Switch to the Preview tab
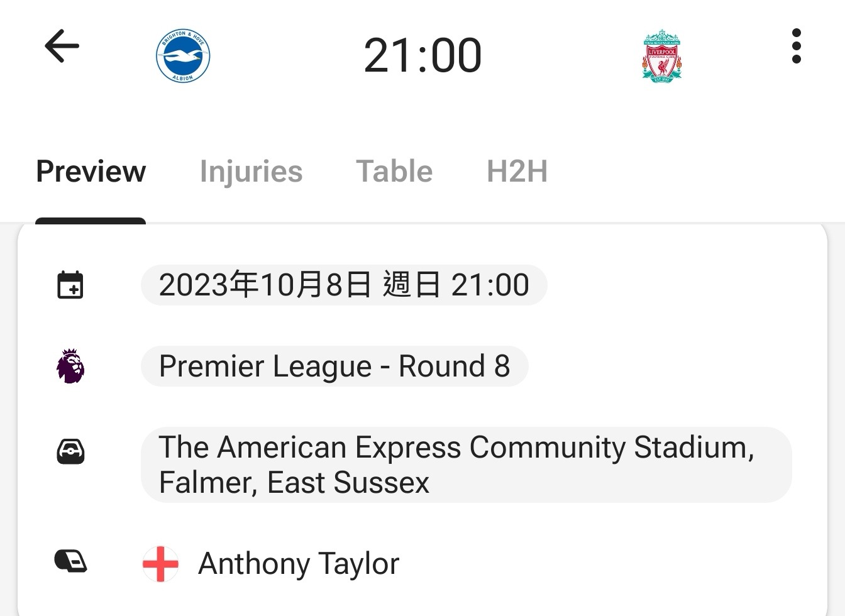This screenshot has height=616, width=845. pos(91,172)
